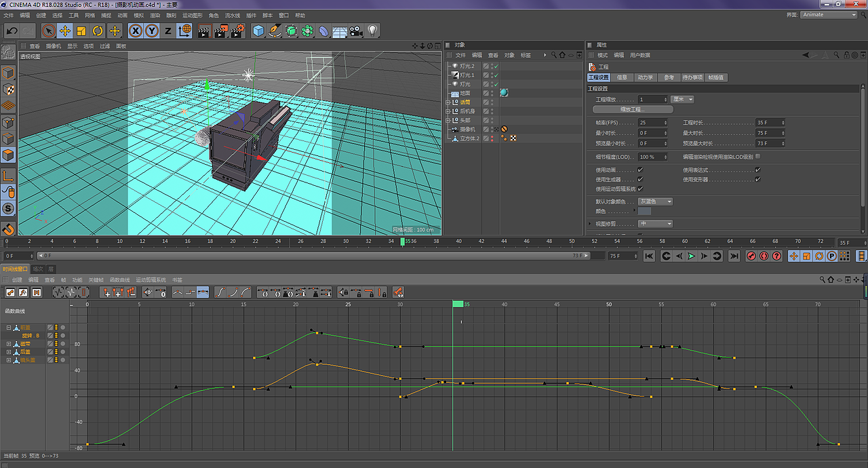Screen dimensions: 868x468
Task: Add a Cube primitive object
Action: tap(258, 31)
